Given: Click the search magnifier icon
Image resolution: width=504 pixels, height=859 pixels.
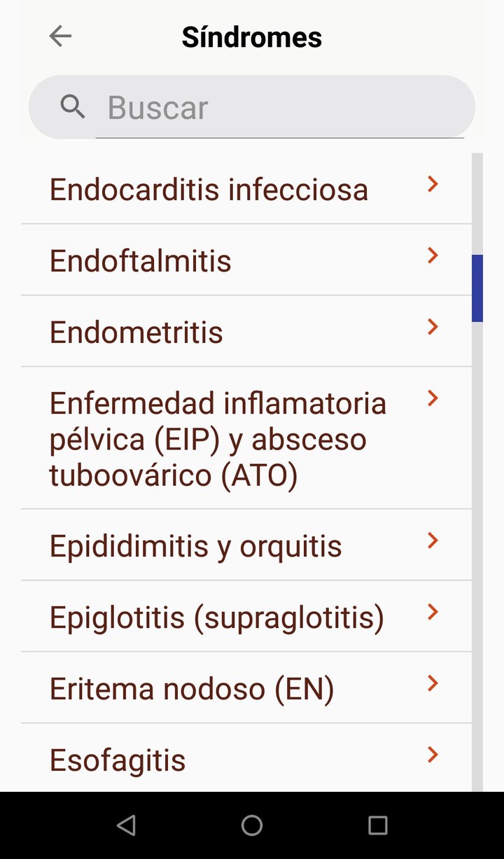Looking at the screenshot, I should (x=73, y=107).
